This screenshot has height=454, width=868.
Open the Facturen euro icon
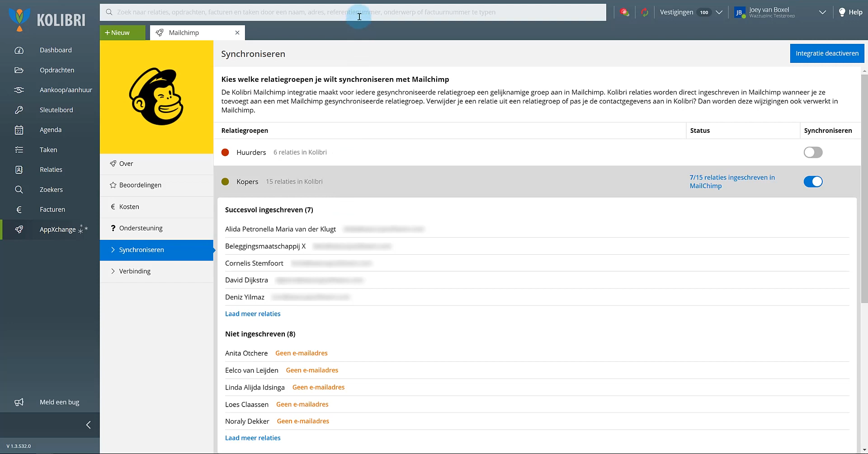(19, 210)
